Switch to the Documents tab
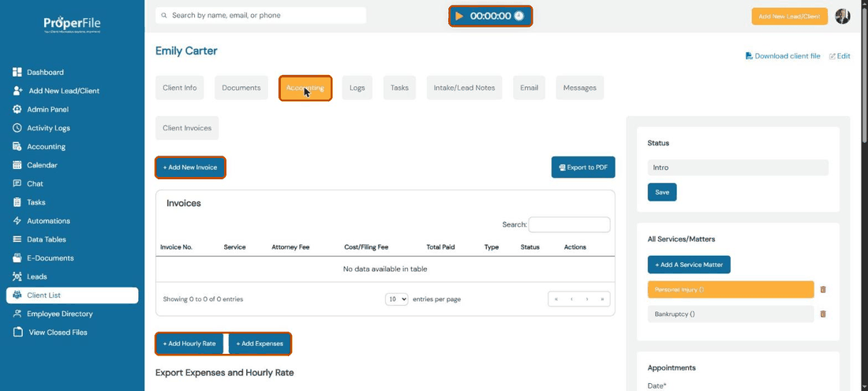Viewport: 868px width, 391px height. coord(241,88)
